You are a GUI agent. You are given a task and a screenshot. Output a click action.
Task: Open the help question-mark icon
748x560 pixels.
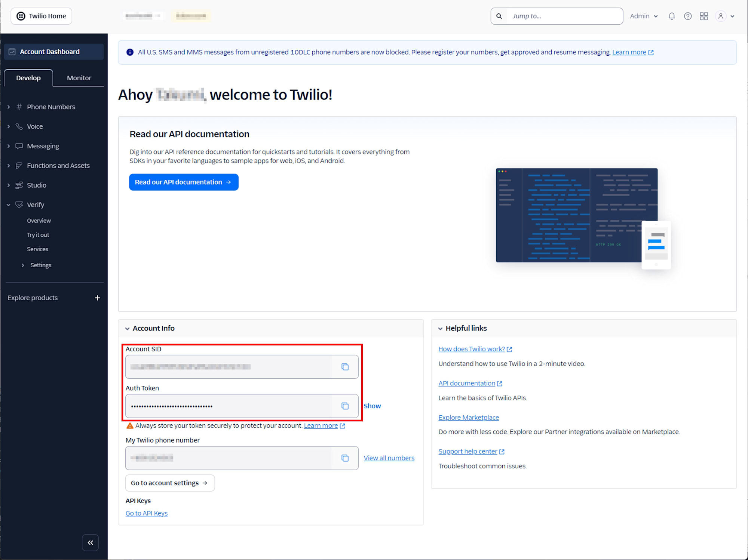(687, 16)
